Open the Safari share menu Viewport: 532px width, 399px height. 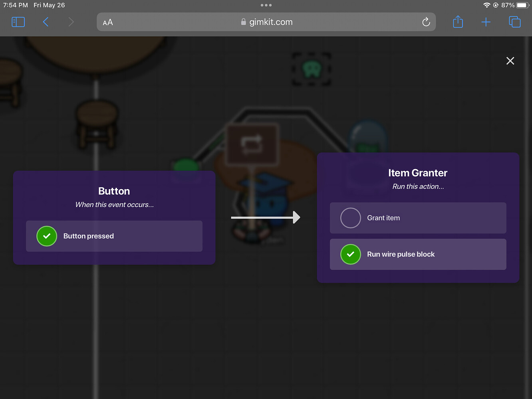click(x=458, y=22)
